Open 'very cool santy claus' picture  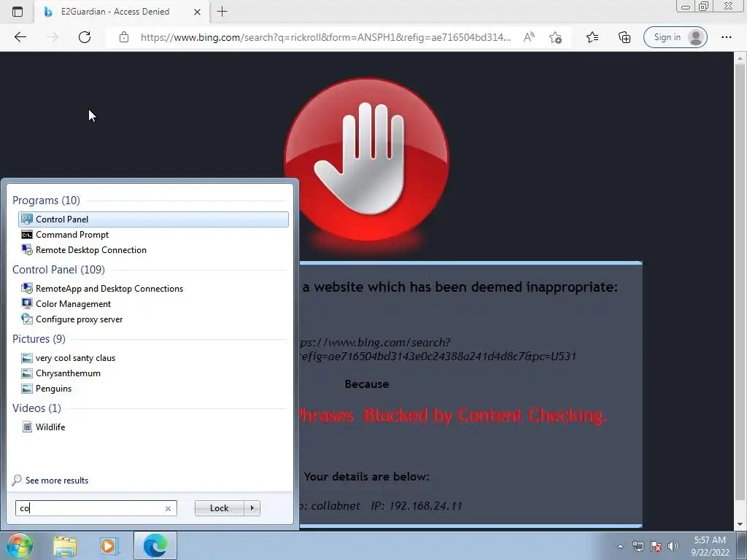point(153,357)
